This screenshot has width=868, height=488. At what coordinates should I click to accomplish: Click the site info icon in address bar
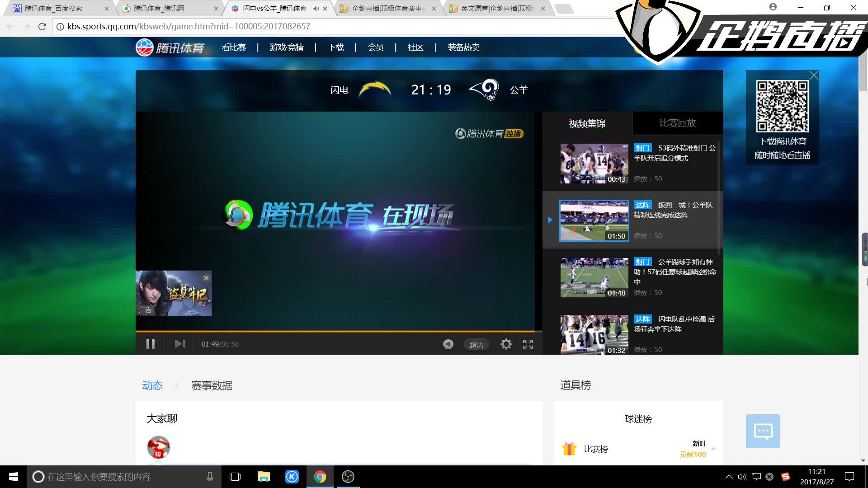[60, 27]
